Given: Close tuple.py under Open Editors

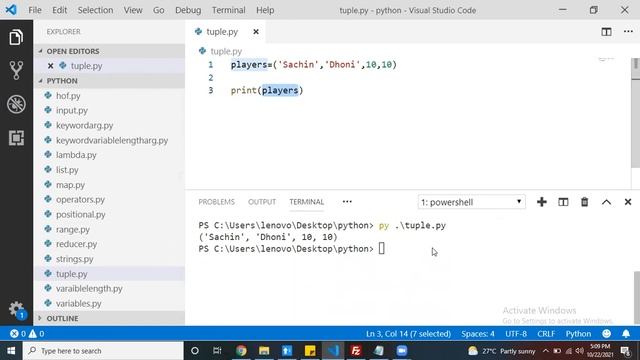Looking at the screenshot, I should tap(50, 66).
